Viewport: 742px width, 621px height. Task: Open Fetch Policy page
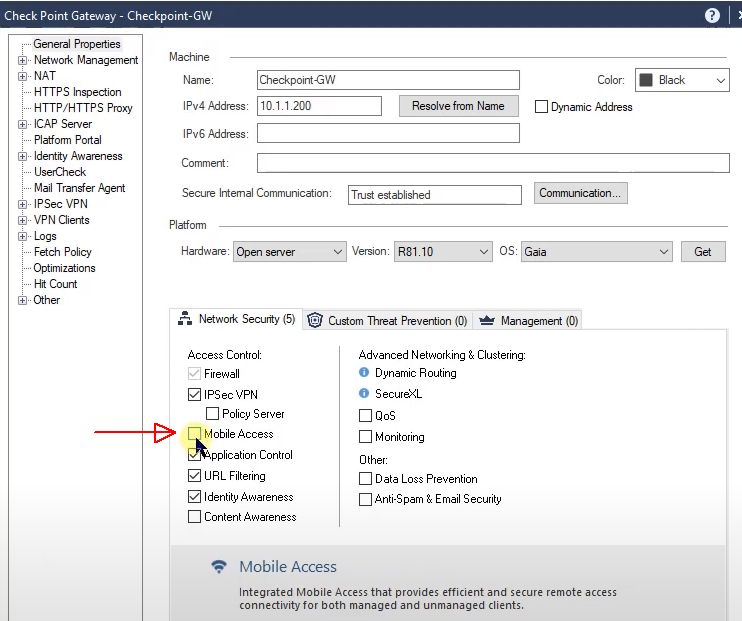tap(62, 252)
